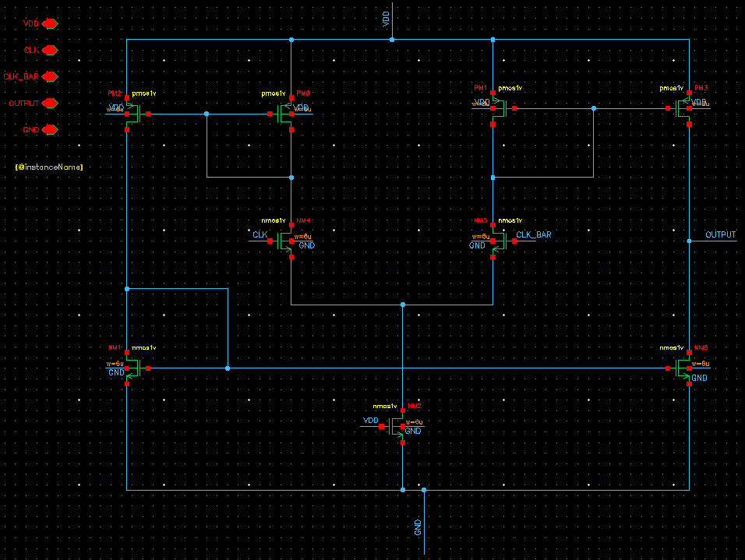Click the OUTPUT wire label on right

coord(720,234)
